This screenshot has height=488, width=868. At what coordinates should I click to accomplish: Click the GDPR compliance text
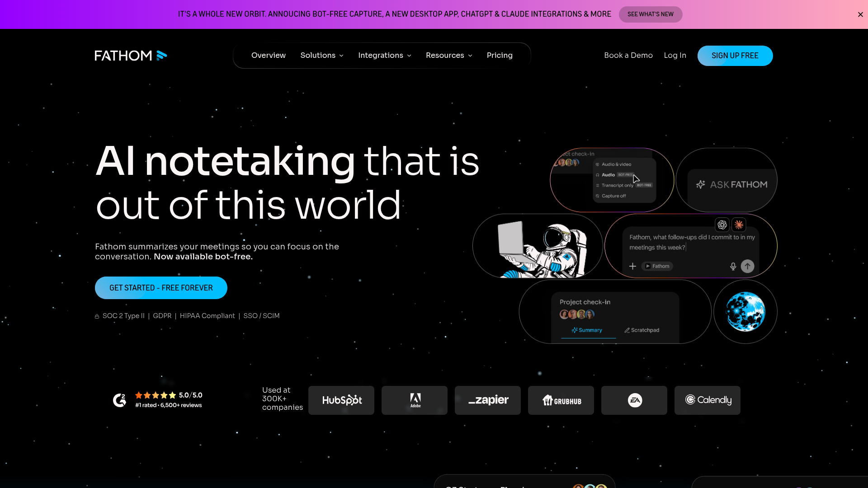[x=162, y=316]
